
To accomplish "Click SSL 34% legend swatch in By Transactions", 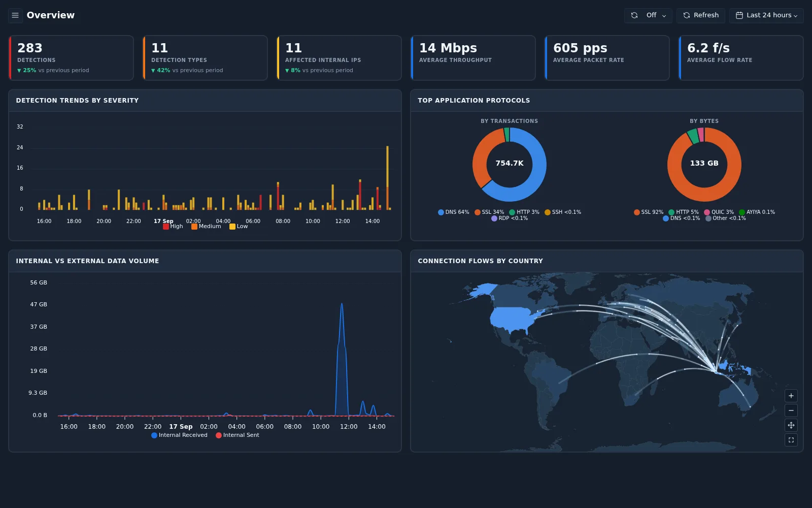I will [478, 212].
